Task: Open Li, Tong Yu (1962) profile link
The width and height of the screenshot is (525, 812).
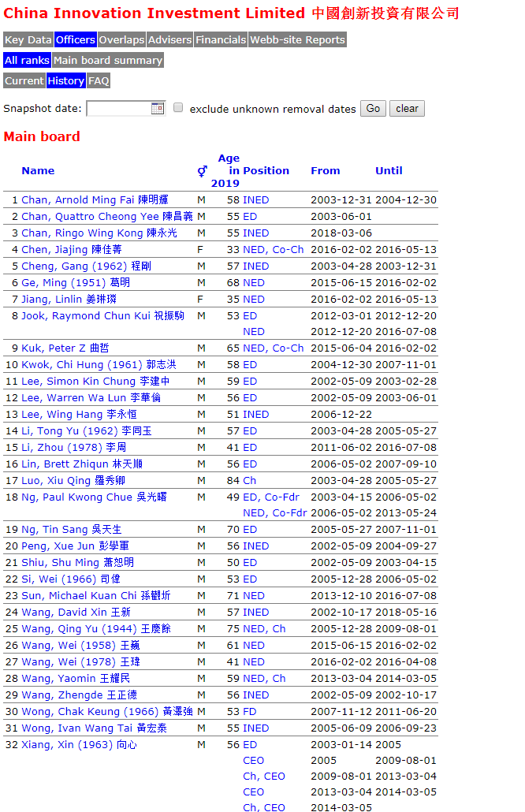Action: (87, 431)
